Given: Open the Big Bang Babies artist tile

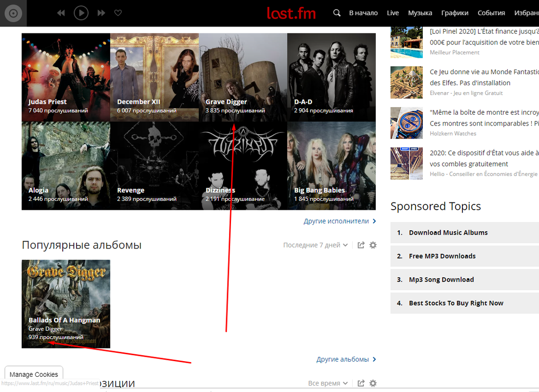Looking at the screenshot, I should click(x=332, y=166).
